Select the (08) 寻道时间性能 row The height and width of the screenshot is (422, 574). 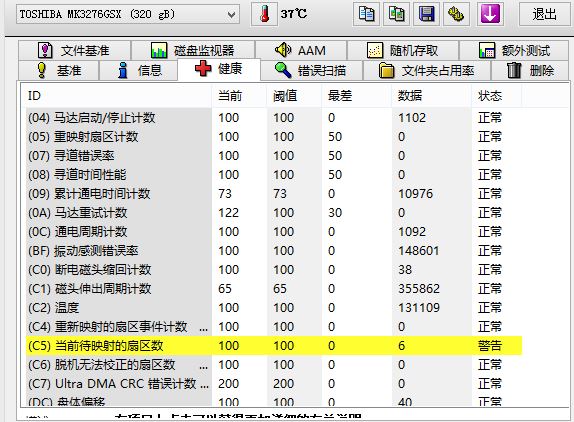pos(274,175)
